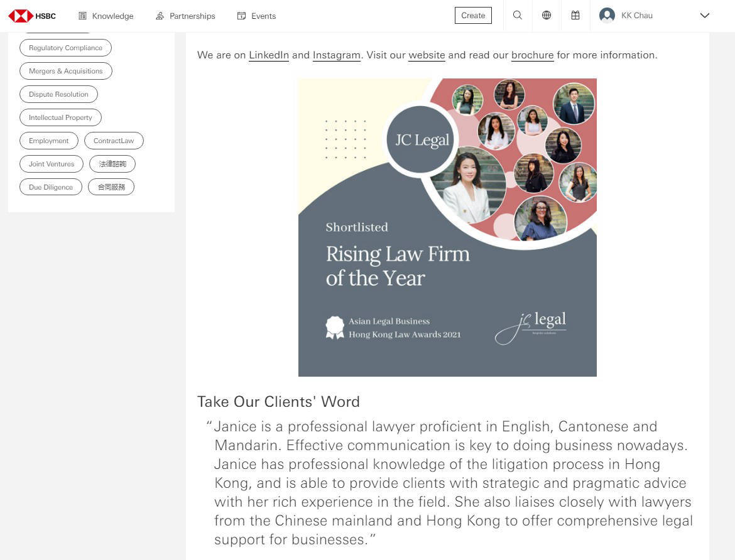Follow the Instagram link
The image size is (735, 560).
click(x=337, y=55)
